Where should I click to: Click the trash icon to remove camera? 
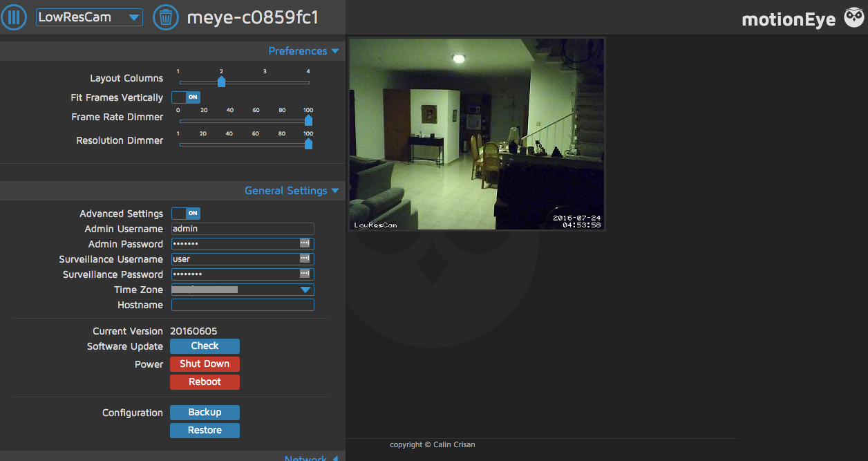tap(165, 17)
